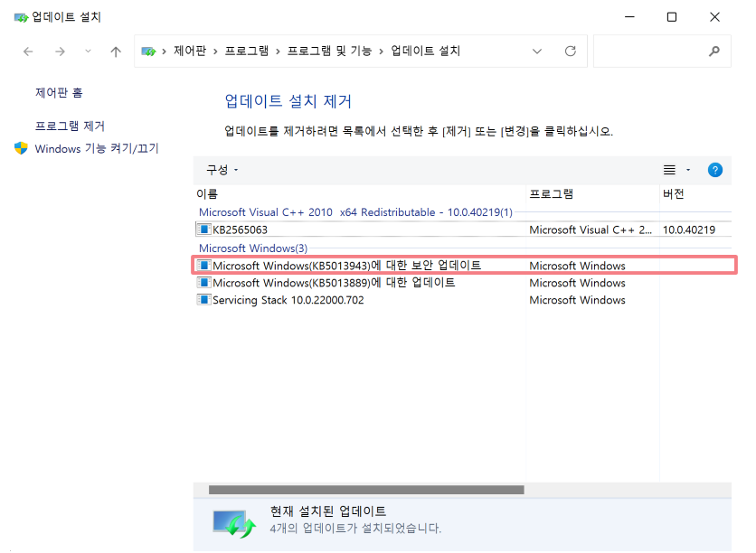Open help with the question mark icon

(x=715, y=170)
